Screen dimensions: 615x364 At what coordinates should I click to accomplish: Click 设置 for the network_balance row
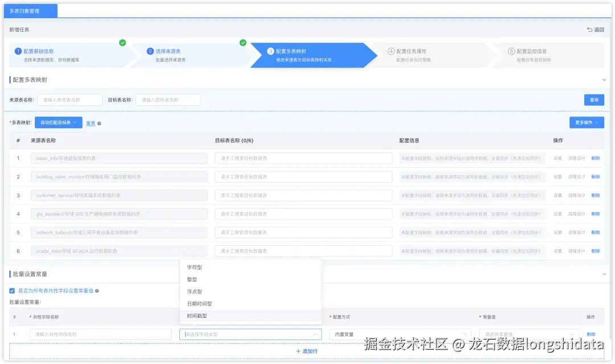coord(557,233)
